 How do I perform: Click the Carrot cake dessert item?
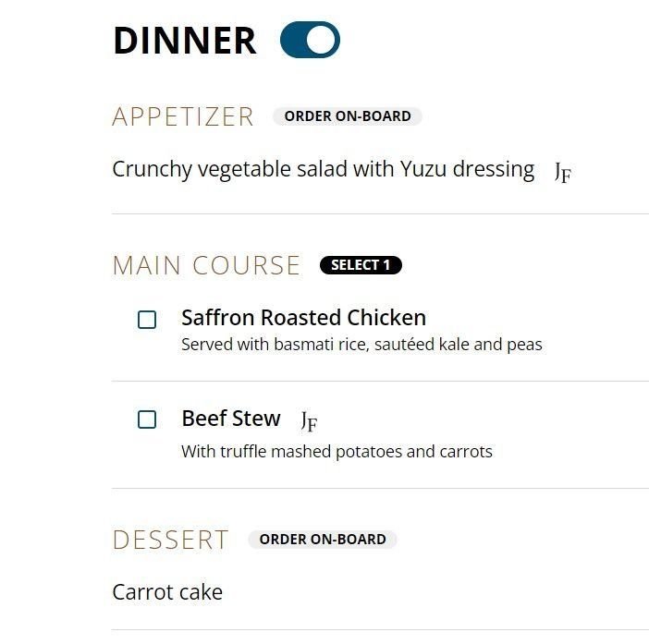167,592
